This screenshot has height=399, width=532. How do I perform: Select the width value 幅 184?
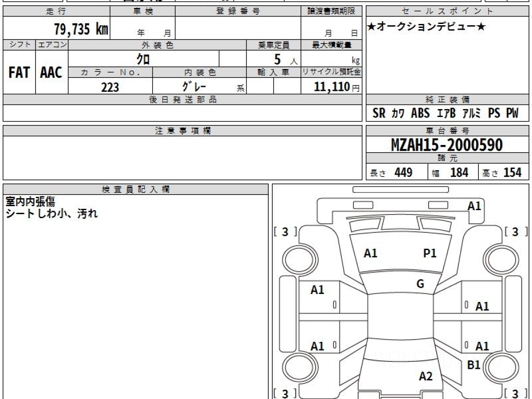pos(450,173)
